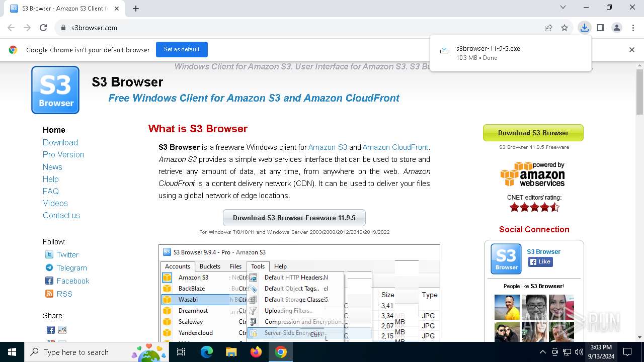Click Set as default button
The width and height of the screenshot is (644, 362).
pyautogui.click(x=182, y=49)
